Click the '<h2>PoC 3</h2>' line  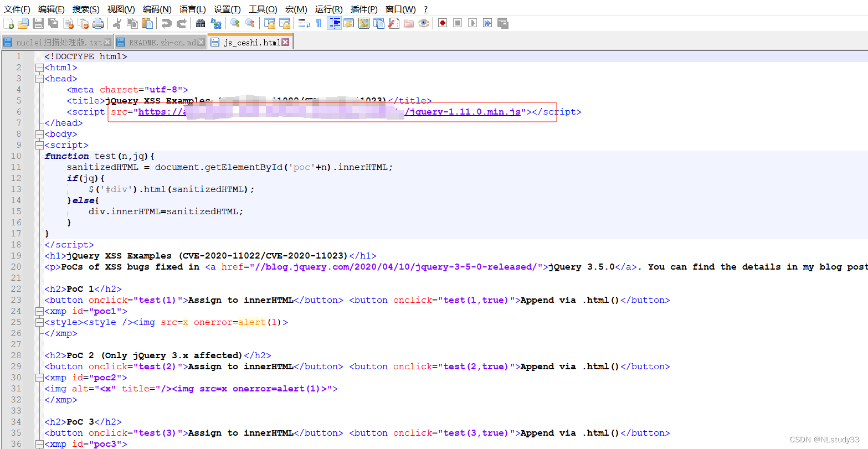click(x=83, y=422)
